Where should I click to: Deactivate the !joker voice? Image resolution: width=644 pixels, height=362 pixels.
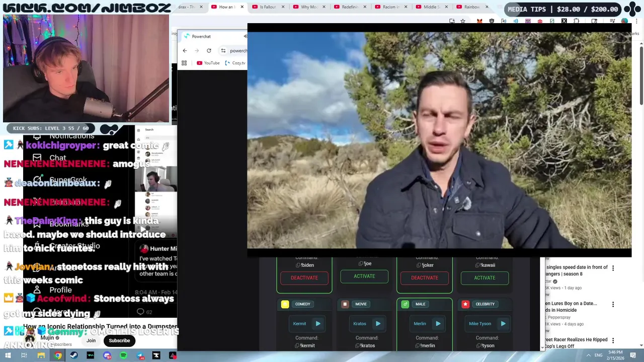pyautogui.click(x=424, y=278)
